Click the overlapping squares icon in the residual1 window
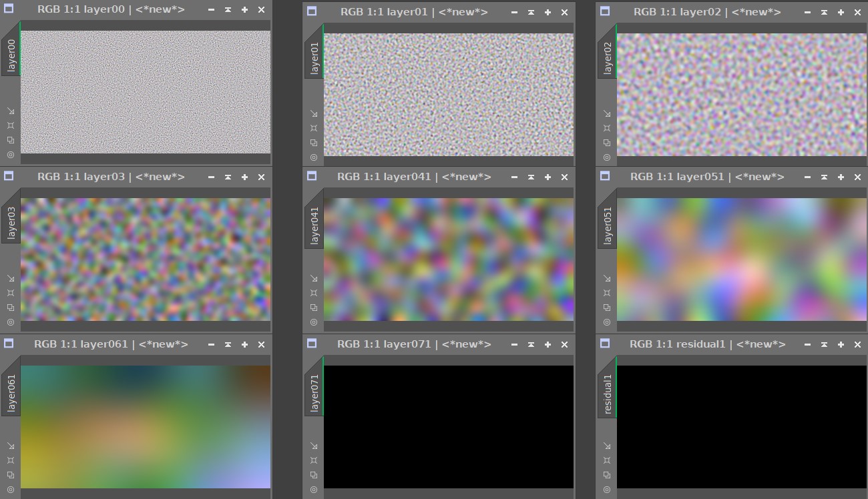The height and width of the screenshot is (499, 868). tap(607, 475)
